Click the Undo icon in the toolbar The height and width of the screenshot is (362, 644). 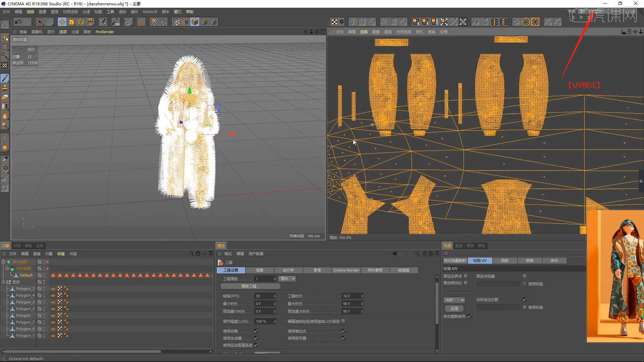(18, 22)
